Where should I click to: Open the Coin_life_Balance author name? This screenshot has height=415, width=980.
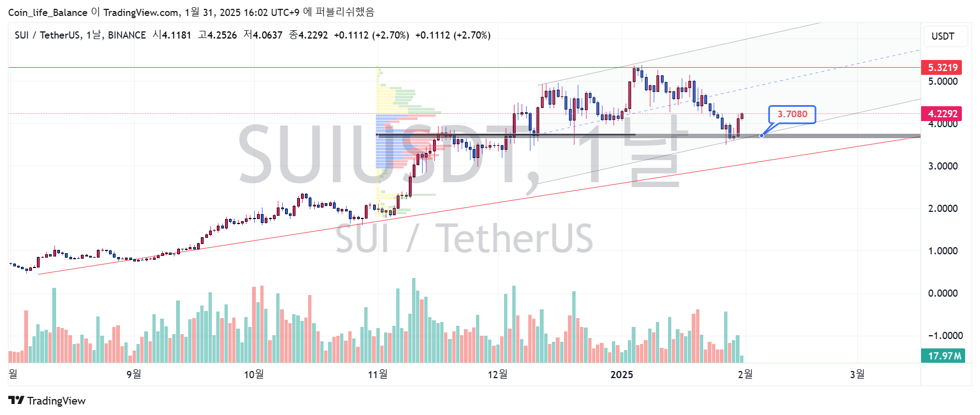point(48,12)
